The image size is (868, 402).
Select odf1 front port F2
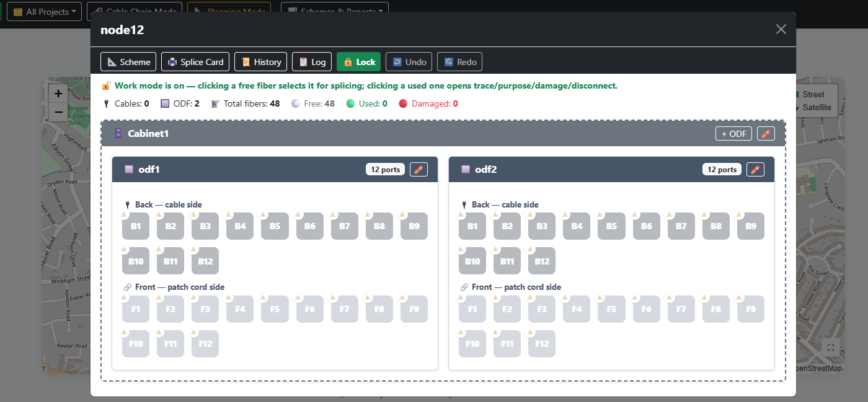click(170, 309)
